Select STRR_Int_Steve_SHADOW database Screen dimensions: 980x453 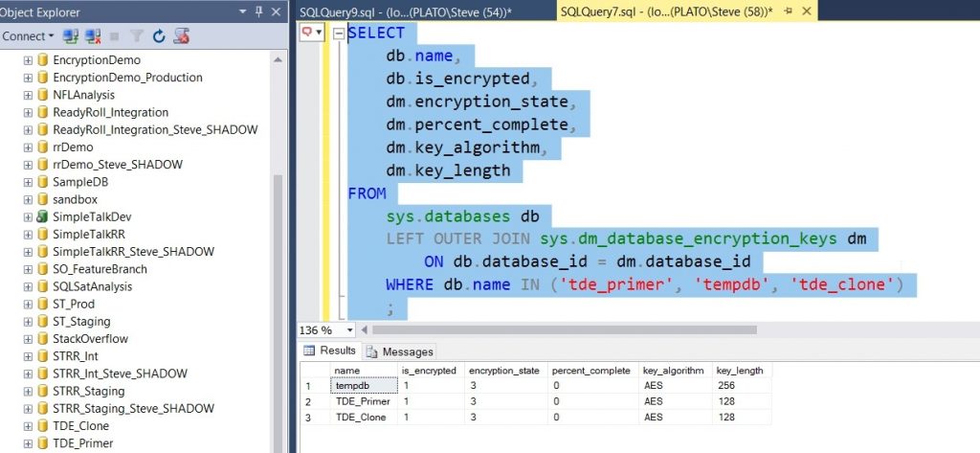pyautogui.click(x=120, y=374)
